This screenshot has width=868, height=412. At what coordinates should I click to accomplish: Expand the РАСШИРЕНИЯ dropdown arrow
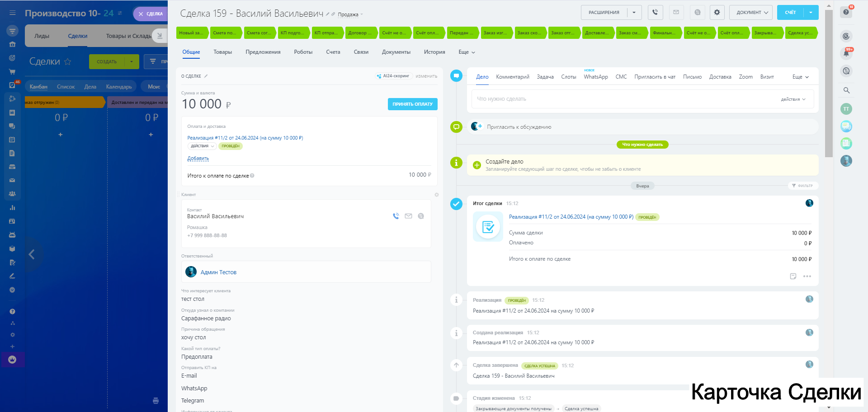click(x=634, y=13)
